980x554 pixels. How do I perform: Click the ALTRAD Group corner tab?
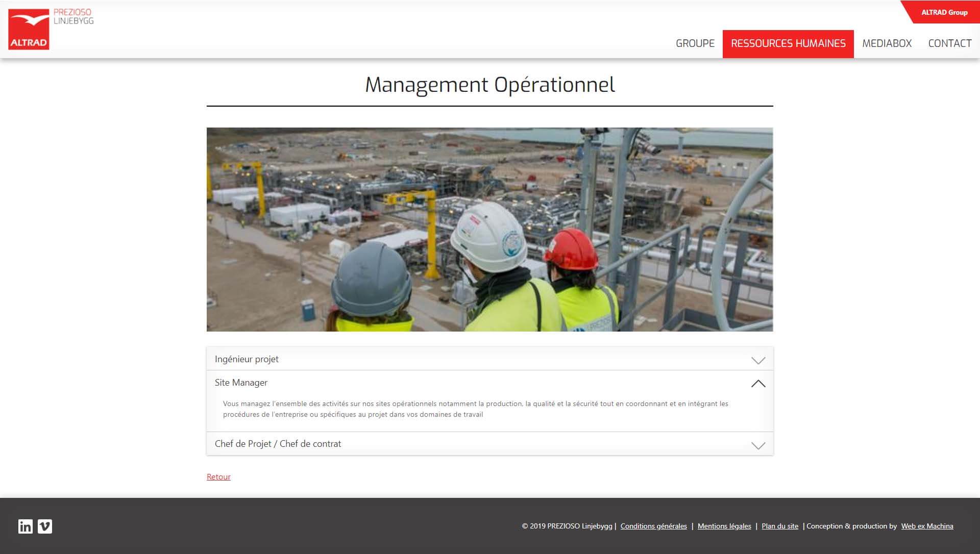[944, 12]
